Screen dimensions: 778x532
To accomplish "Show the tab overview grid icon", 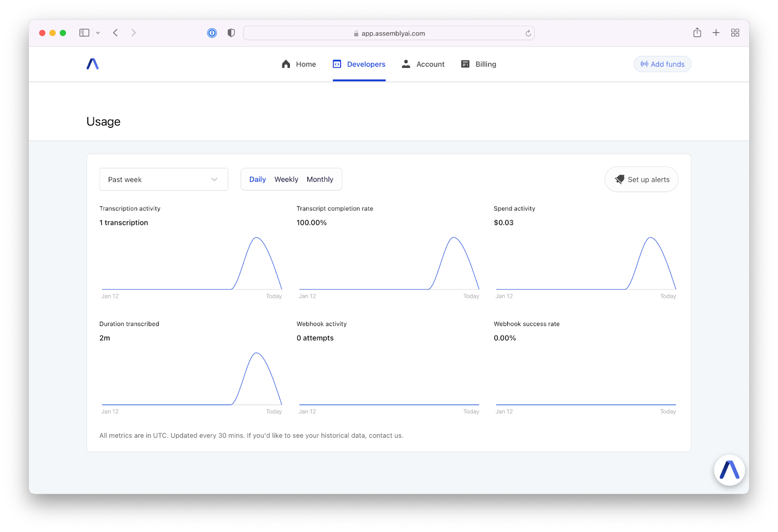I will click(735, 33).
